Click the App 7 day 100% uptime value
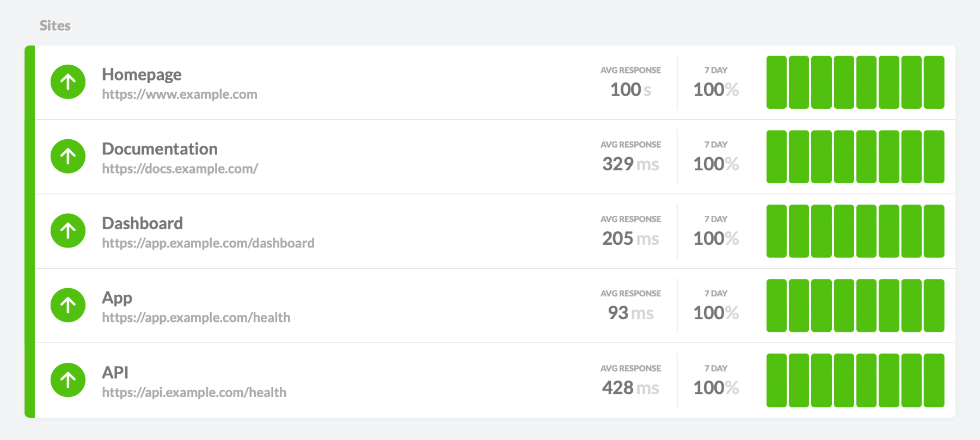This screenshot has width=980, height=440. click(x=716, y=313)
